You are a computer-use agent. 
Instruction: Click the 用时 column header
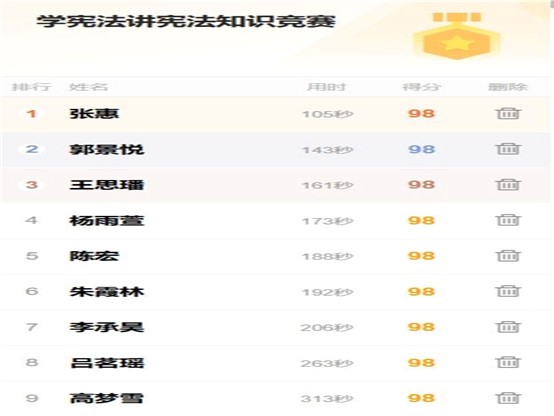click(327, 87)
